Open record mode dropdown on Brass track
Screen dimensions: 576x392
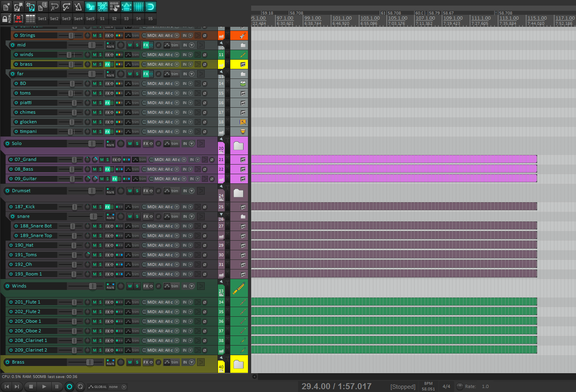tap(191, 362)
